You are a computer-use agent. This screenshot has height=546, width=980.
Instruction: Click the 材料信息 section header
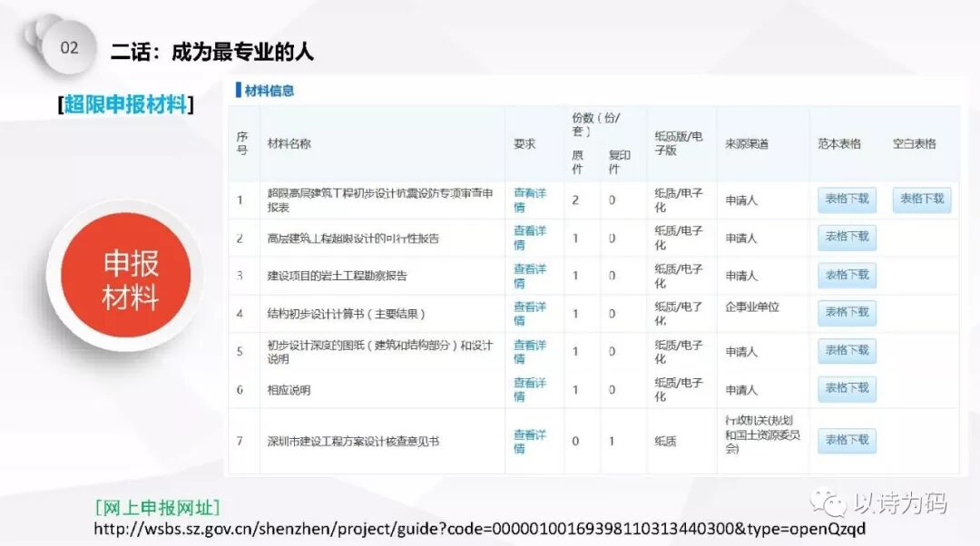point(264,91)
